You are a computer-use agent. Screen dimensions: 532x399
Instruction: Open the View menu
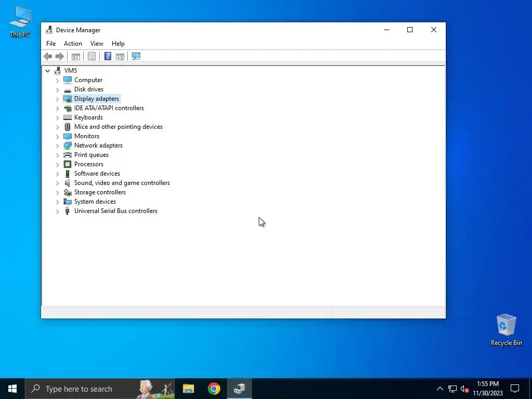click(97, 44)
